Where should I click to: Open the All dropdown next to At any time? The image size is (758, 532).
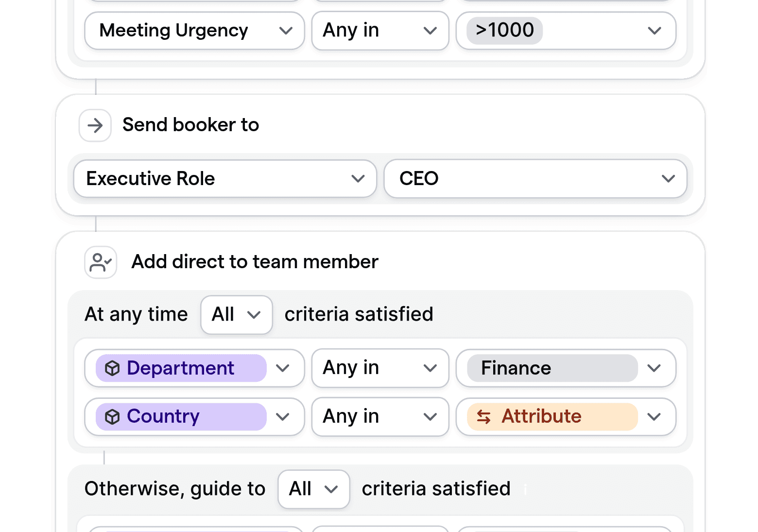[x=236, y=314]
